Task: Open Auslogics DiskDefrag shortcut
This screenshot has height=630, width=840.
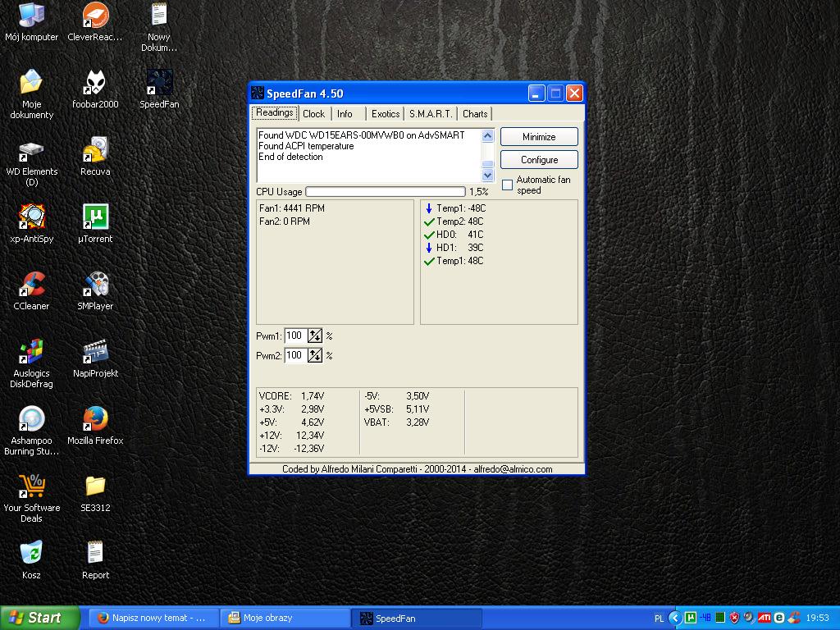Action: coord(31,352)
